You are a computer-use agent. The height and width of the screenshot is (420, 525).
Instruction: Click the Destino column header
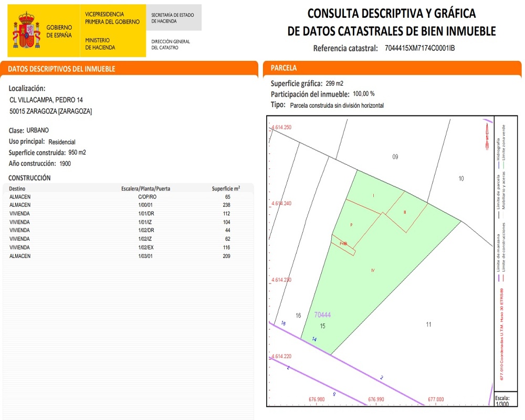point(17,188)
